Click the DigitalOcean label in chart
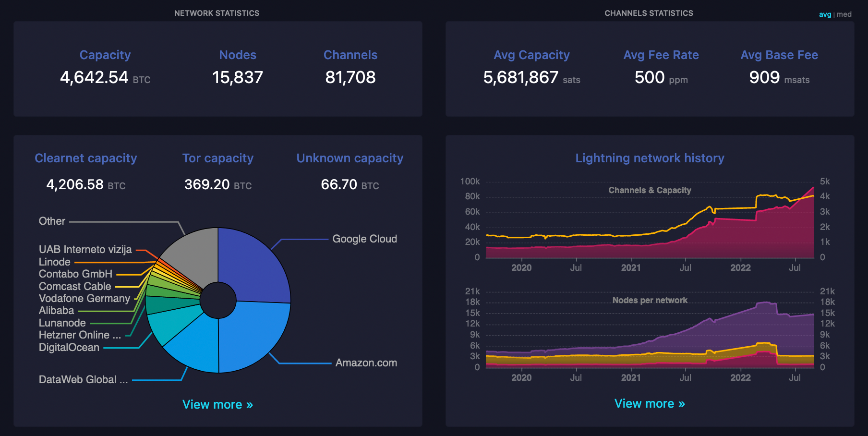 69,347
